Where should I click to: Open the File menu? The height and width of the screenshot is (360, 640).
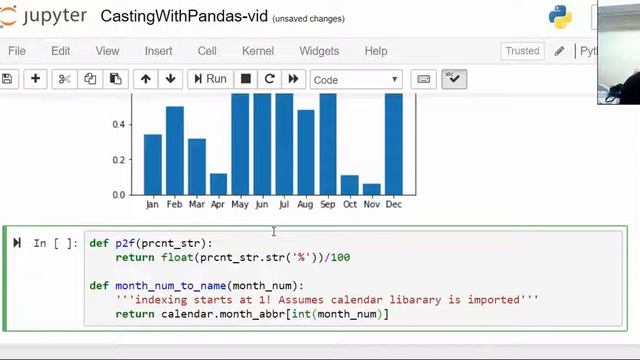17,51
